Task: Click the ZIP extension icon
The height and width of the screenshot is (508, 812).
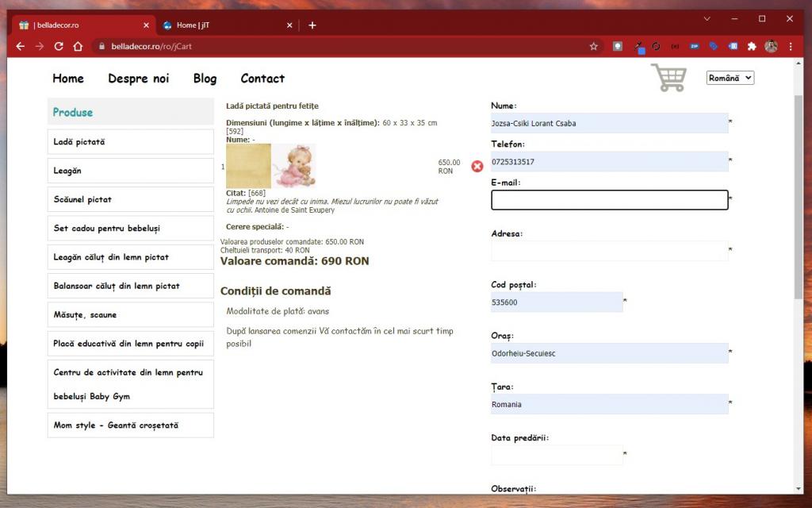Action: click(694, 47)
